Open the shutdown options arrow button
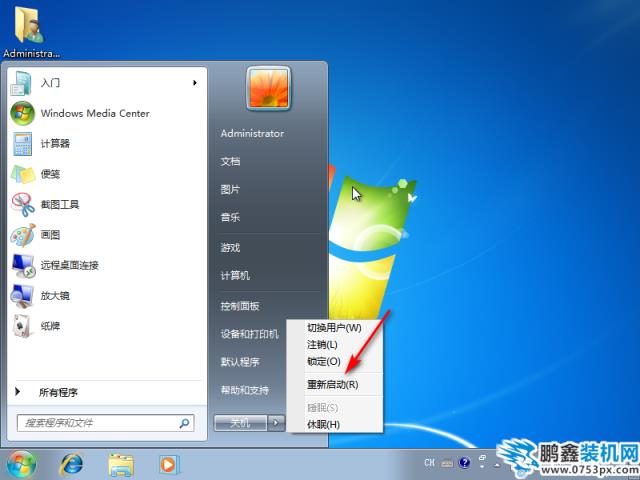 (276, 423)
